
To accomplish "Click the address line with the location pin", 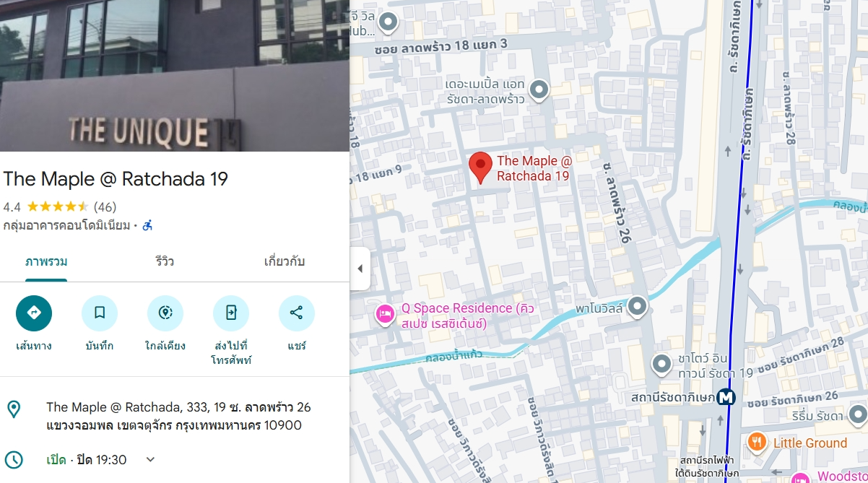I will click(175, 416).
